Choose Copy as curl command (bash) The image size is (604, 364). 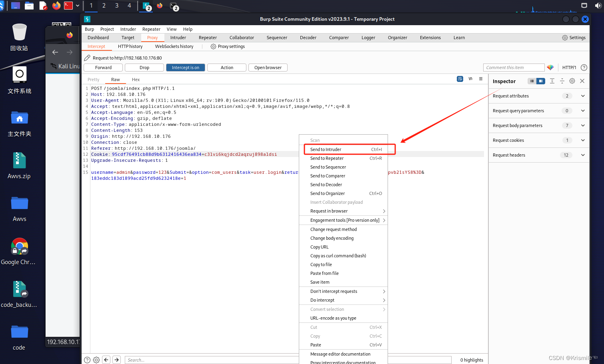pyautogui.click(x=344, y=256)
